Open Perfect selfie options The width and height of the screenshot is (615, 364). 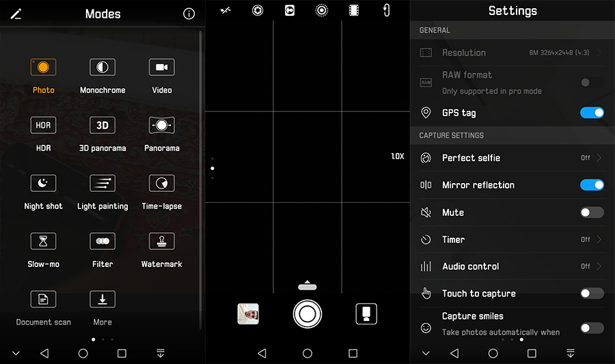coord(512,158)
